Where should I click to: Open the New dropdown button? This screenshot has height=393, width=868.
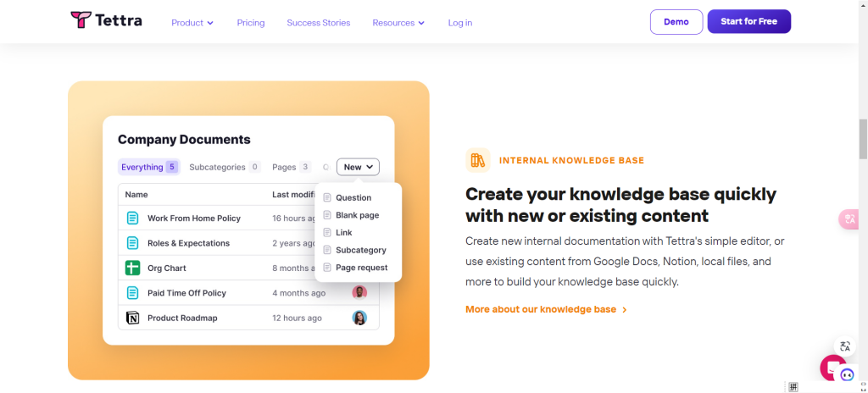point(358,167)
